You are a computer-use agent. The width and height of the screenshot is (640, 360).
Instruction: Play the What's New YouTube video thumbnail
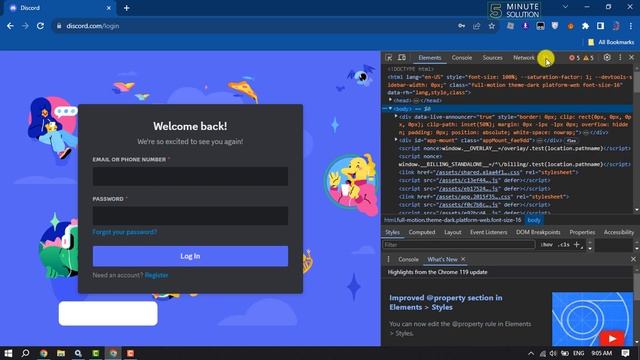point(592,319)
